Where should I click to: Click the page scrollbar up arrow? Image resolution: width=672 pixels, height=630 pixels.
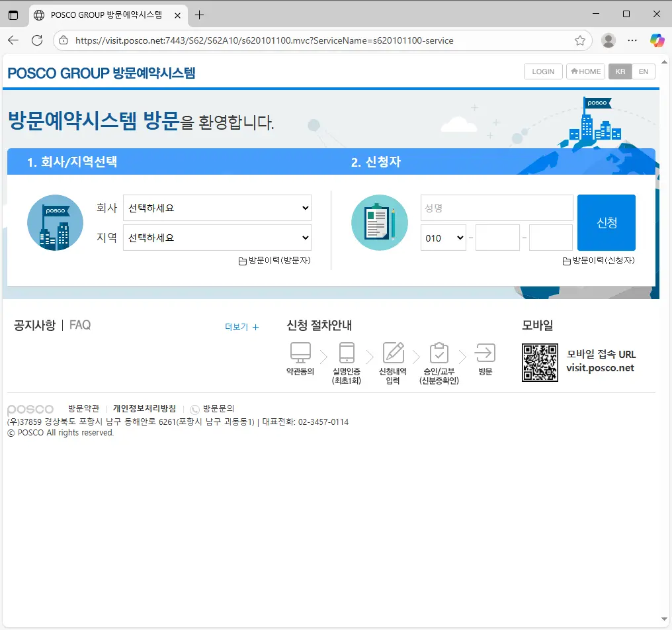tap(664, 62)
